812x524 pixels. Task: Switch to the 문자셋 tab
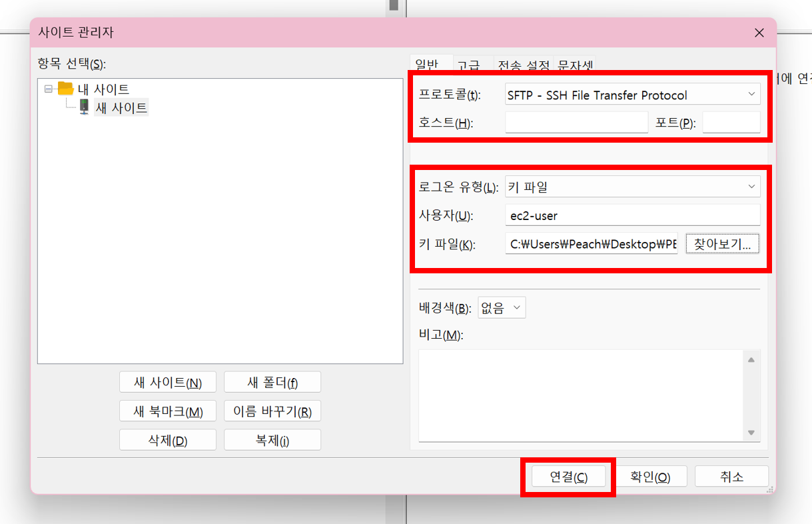576,65
